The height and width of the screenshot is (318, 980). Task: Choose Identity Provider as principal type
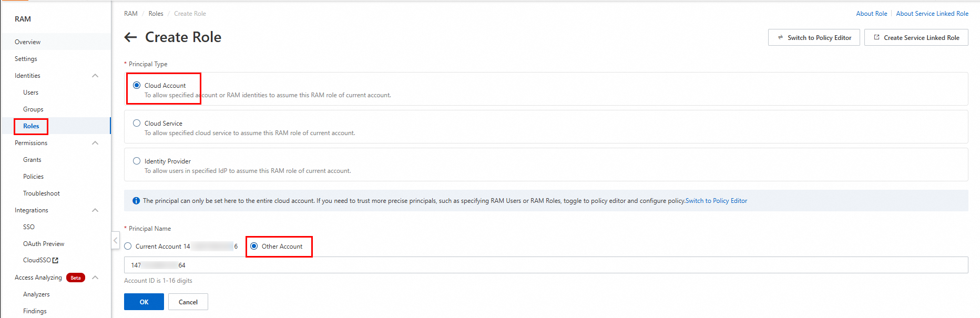137,161
